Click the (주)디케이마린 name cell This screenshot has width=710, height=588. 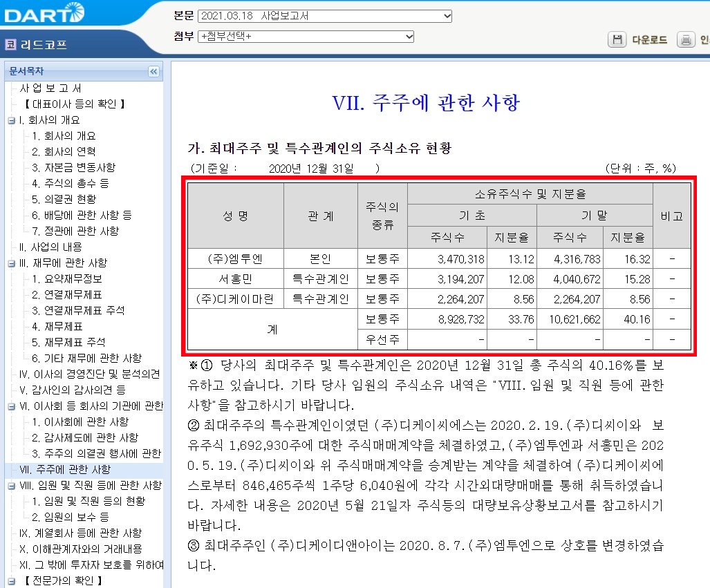coord(236,298)
